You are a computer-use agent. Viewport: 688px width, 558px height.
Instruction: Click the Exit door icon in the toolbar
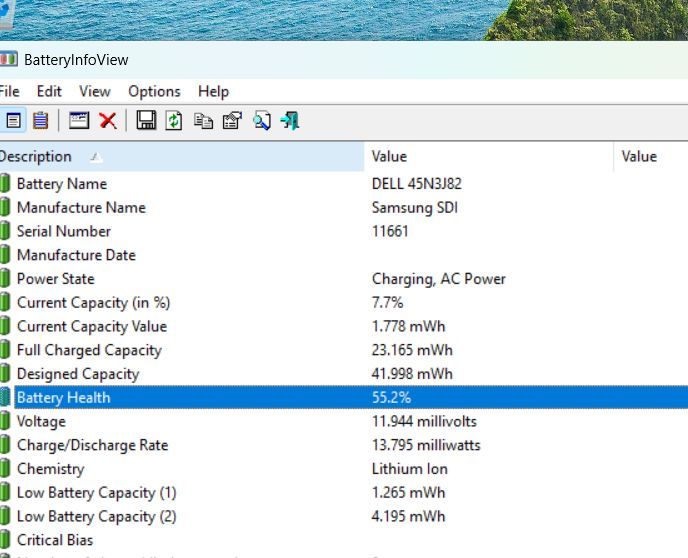pyautogui.click(x=290, y=121)
